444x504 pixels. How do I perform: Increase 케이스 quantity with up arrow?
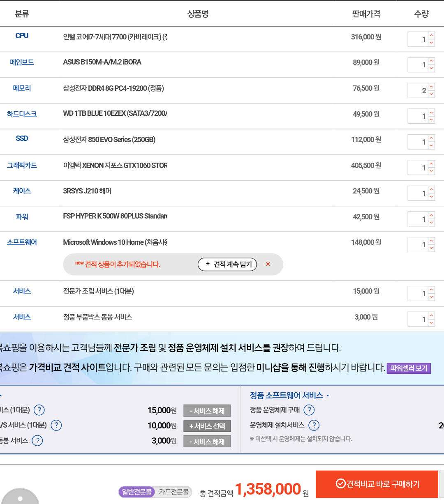point(431,190)
